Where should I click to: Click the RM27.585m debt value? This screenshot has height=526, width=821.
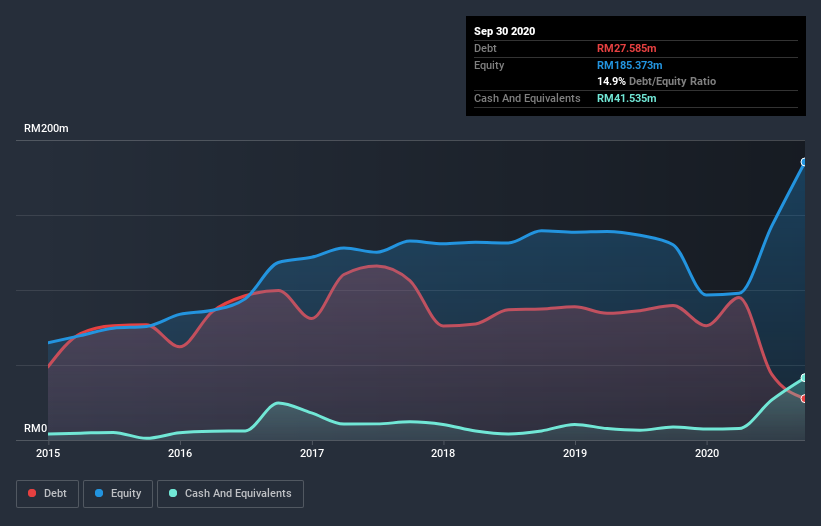pos(626,48)
